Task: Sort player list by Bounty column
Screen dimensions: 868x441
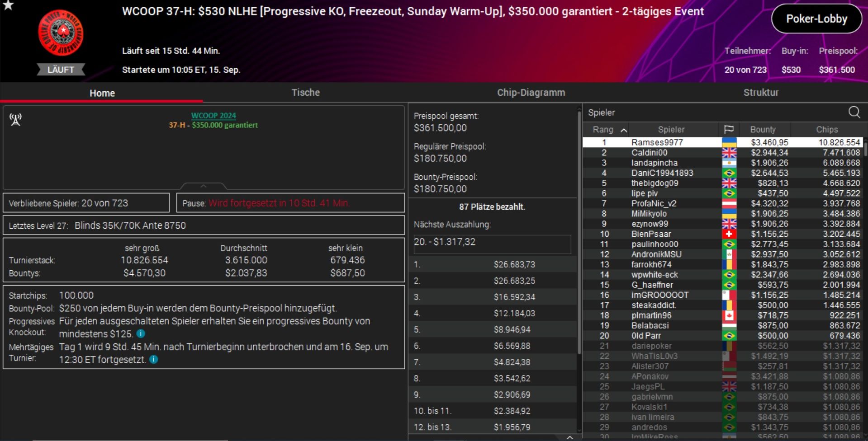Action: pyautogui.click(x=763, y=130)
